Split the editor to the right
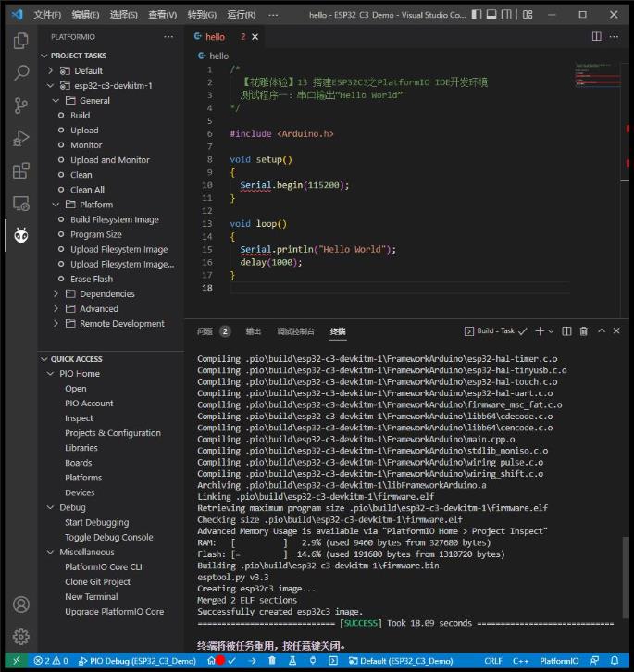The width and height of the screenshot is (634, 672). [596, 36]
